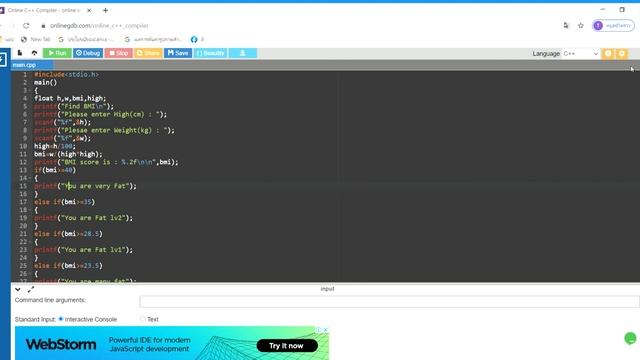
Task: Click the Command line arguments input field
Action: (x=389, y=302)
